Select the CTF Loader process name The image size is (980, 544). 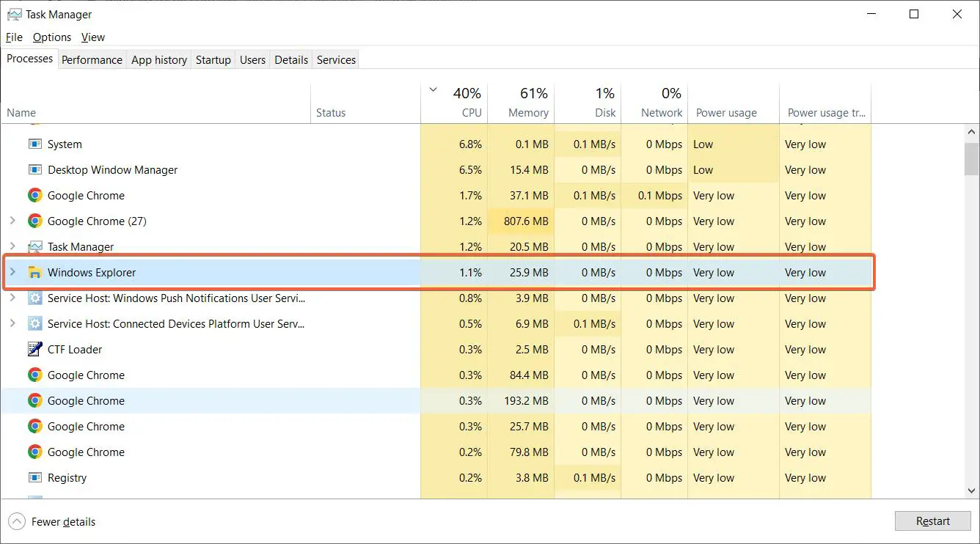coord(75,350)
